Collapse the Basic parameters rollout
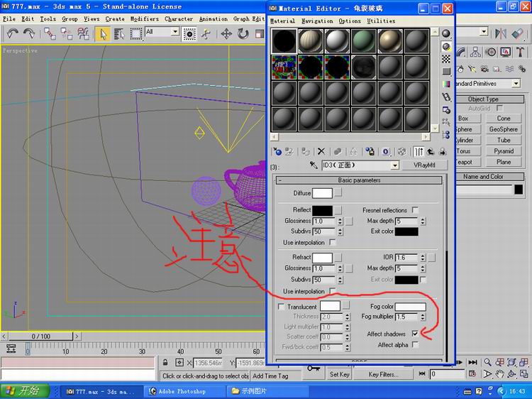This screenshot has height=399, width=532. click(358, 180)
